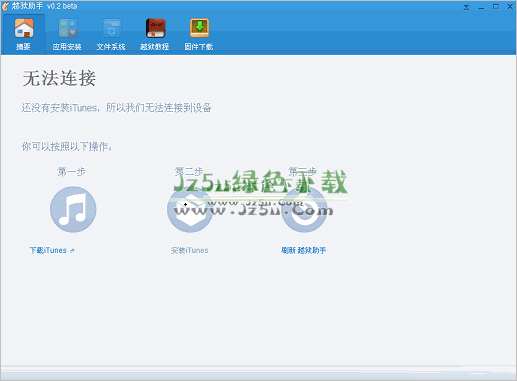
Task: Switch to the 应用安装 tab
Action: pos(67,34)
